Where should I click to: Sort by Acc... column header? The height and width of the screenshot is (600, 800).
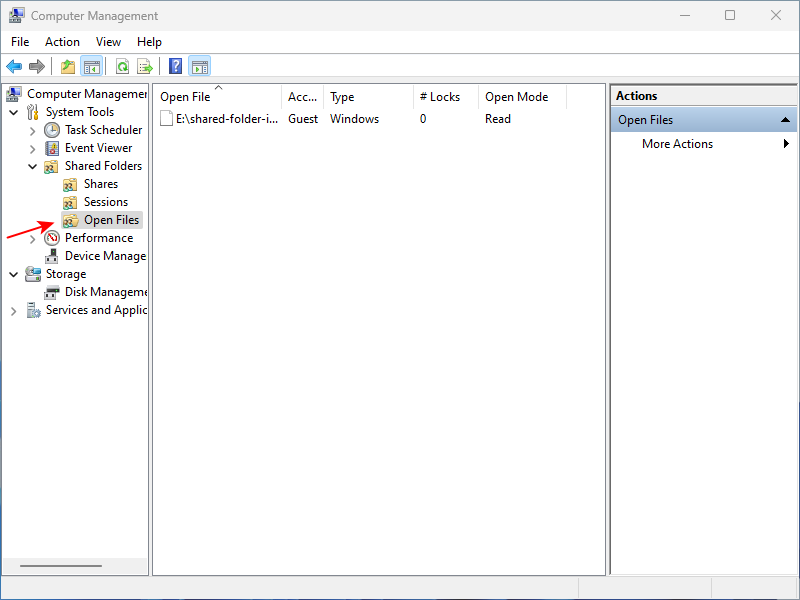303,96
